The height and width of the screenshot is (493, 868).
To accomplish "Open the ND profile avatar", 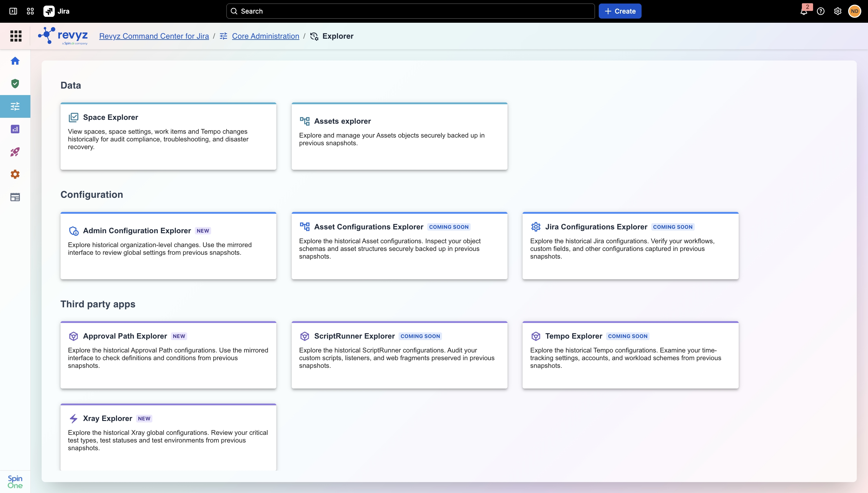I will point(854,11).
